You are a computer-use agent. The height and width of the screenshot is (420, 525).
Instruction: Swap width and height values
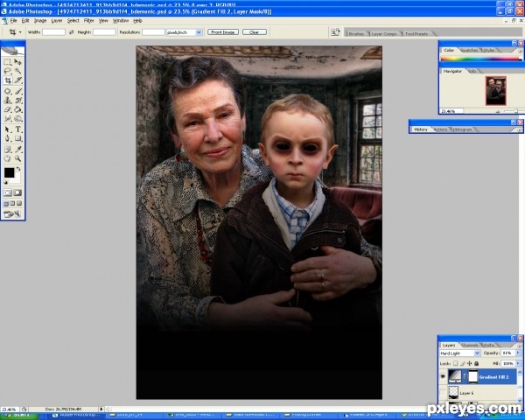click(71, 32)
